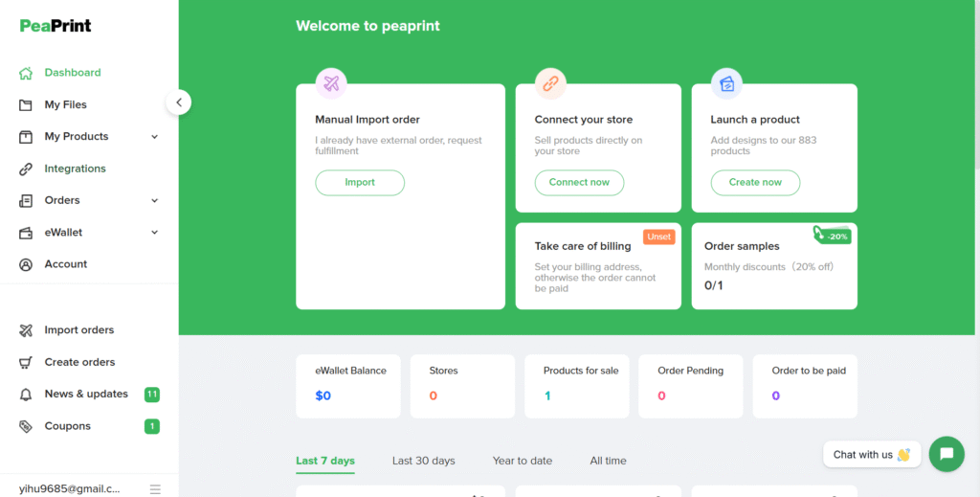Screen dimensions: 980x497
Task: Click the Connect now button
Action: tap(579, 183)
